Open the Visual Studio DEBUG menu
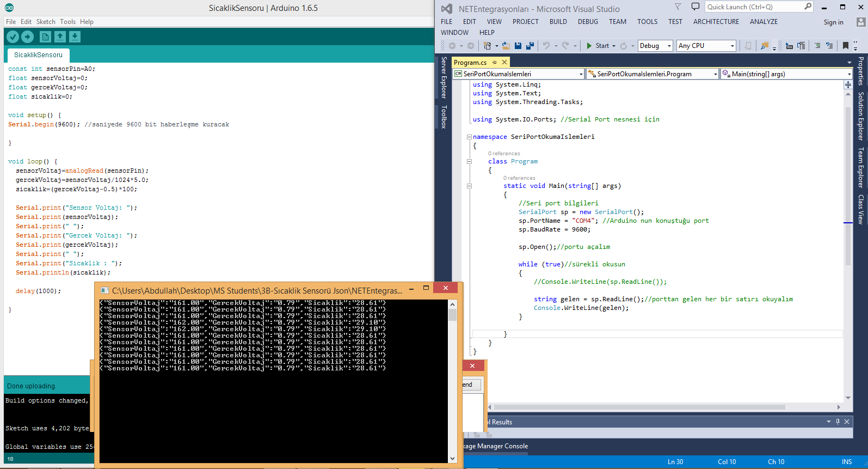This screenshot has width=868, height=469. click(x=588, y=22)
